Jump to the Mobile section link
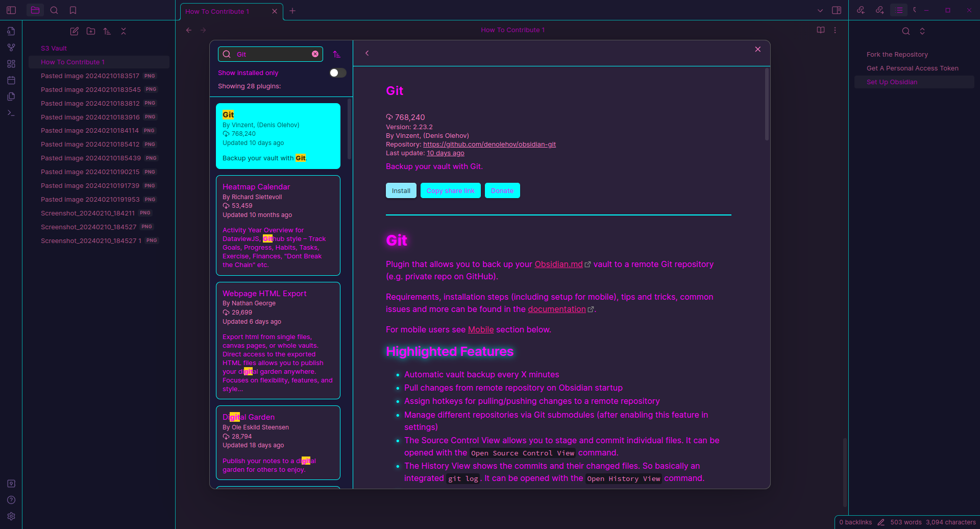The width and height of the screenshot is (980, 529). [481, 329]
